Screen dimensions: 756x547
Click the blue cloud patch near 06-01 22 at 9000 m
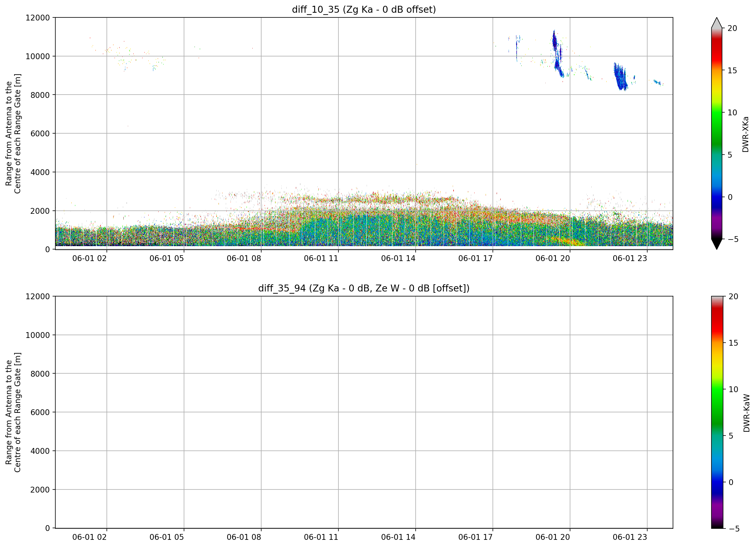point(620,77)
